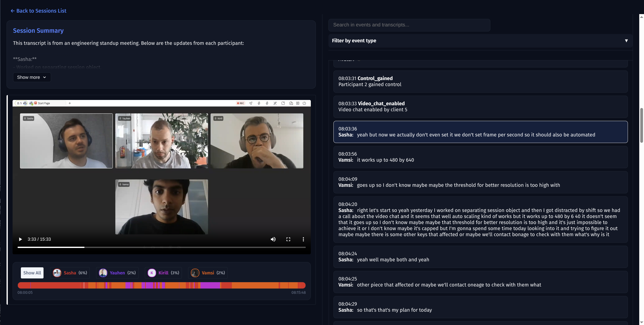Viewport: 644px width, 325px height.
Task: Click Kirill's video tile
Action: pyautogui.click(x=257, y=141)
